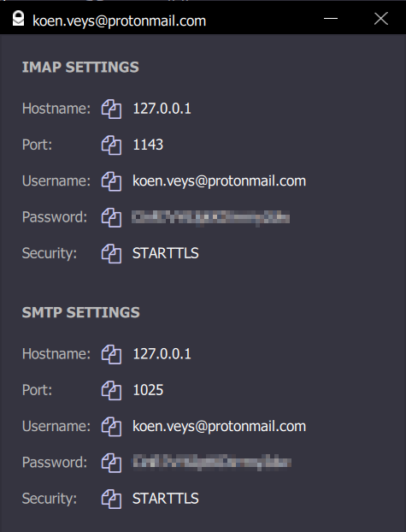The height and width of the screenshot is (532, 406).
Task: Click the IMAP port value 1143
Action: [148, 145]
